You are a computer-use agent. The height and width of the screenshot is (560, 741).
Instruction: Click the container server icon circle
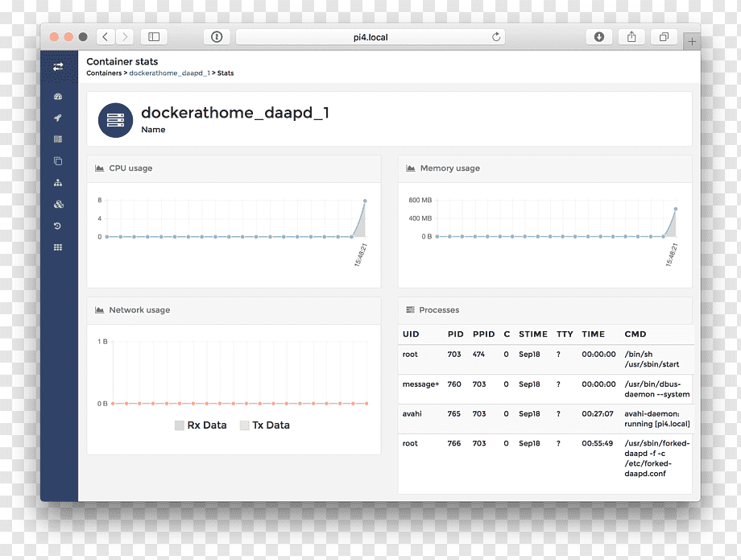pyautogui.click(x=115, y=120)
